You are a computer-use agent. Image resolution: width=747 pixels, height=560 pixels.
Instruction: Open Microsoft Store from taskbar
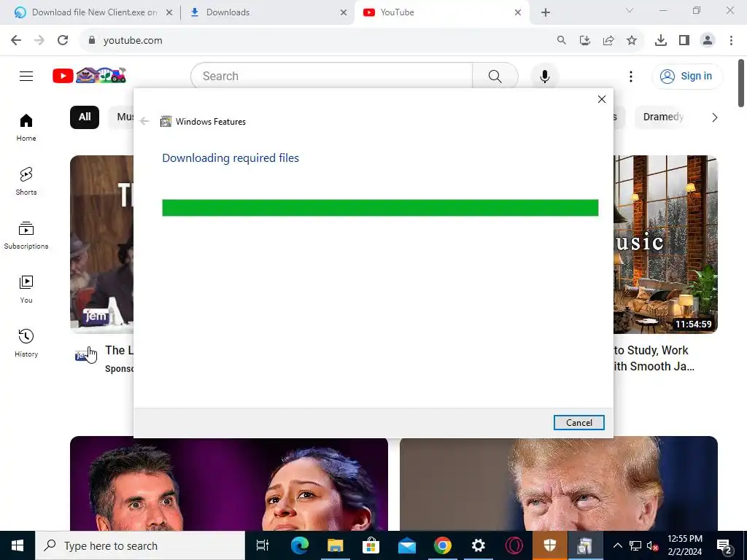coord(371,545)
